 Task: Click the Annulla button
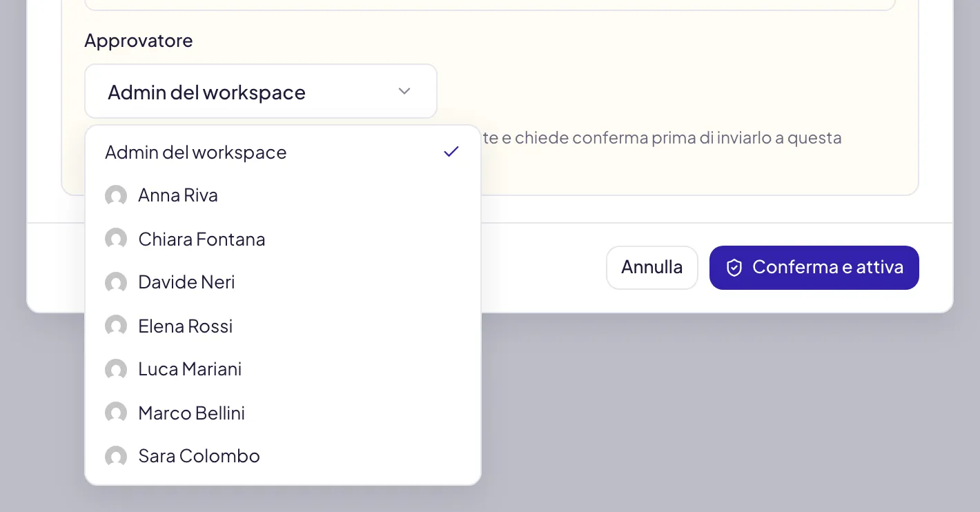click(x=652, y=268)
